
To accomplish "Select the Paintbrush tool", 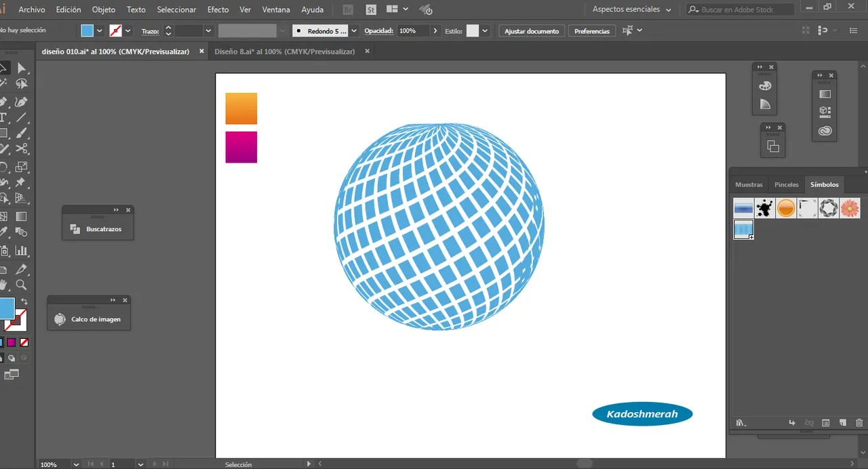I will (22, 134).
